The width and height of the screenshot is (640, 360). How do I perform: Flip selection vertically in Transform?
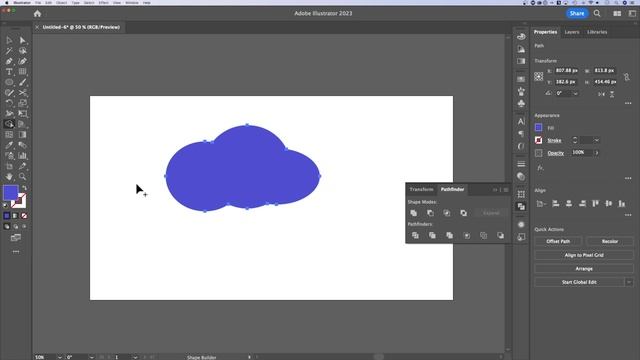(x=612, y=94)
